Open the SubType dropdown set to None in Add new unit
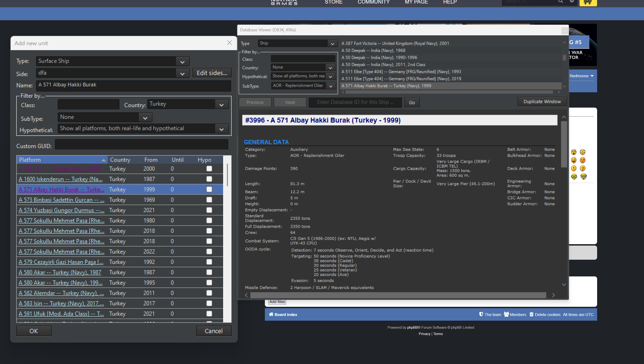The height and width of the screenshot is (364, 644). 105,117
